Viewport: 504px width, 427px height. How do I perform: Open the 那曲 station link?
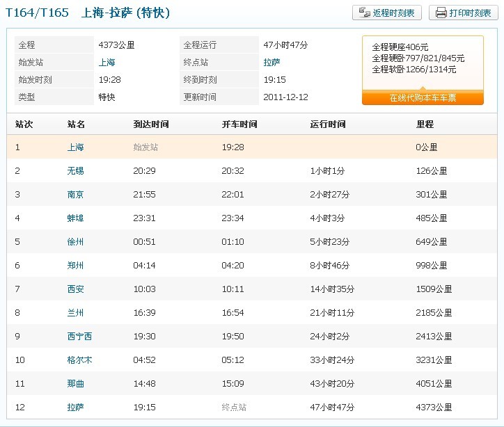tap(76, 384)
